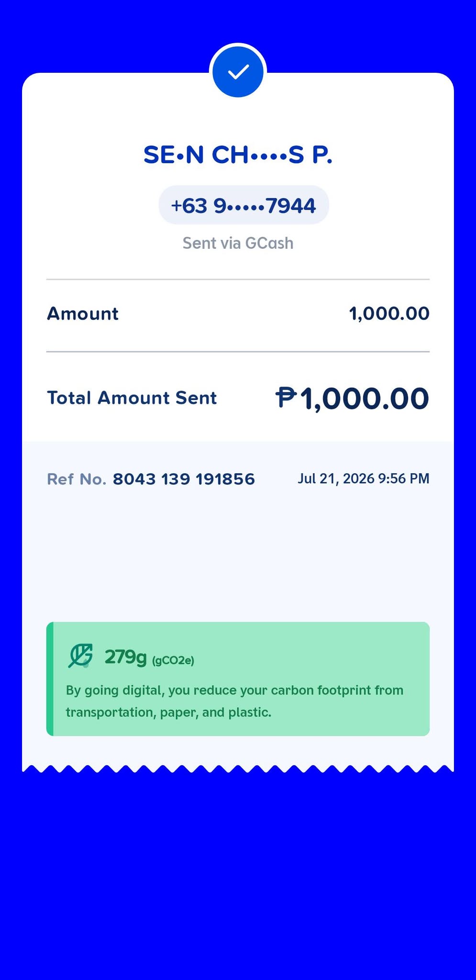The width and height of the screenshot is (476, 980).
Task: Click the zigzag receipt bottom edge
Action: (x=238, y=768)
